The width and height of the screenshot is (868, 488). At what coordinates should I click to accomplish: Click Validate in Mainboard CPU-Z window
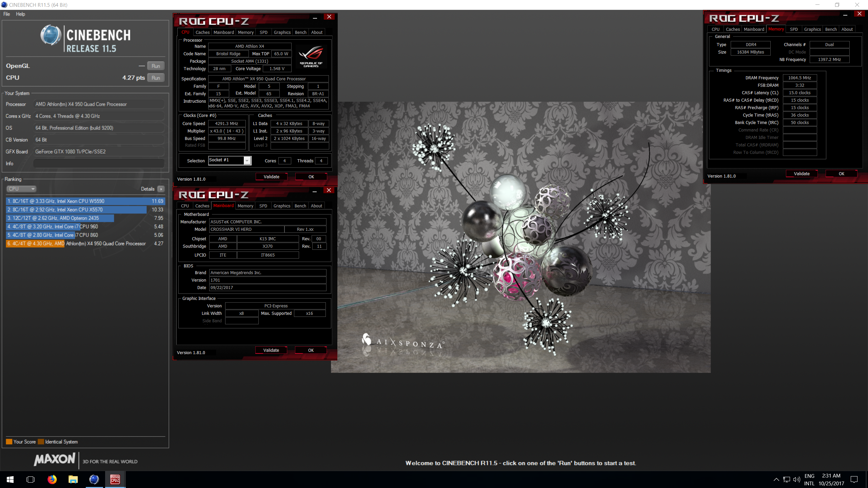pos(271,350)
